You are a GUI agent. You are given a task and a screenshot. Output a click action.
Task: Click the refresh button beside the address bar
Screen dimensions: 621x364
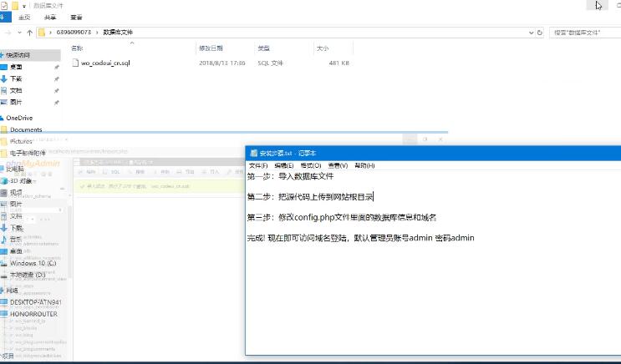[x=541, y=33]
